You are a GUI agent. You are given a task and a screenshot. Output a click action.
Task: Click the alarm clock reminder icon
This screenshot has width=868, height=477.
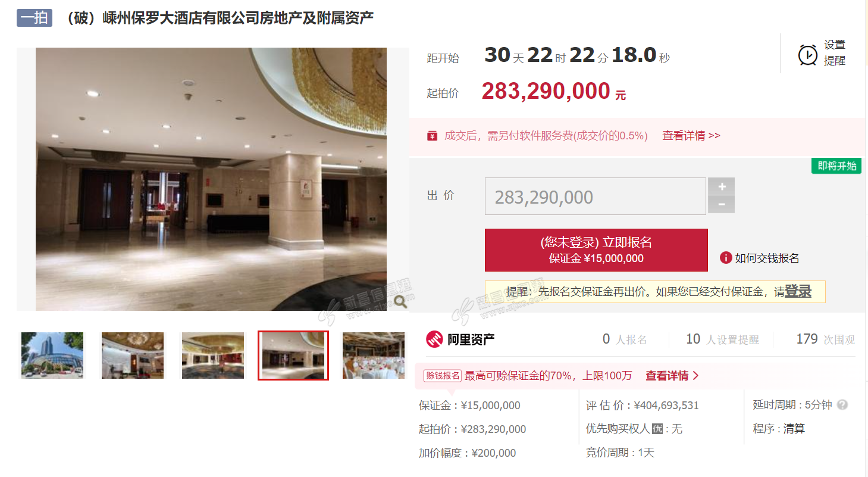[x=807, y=54]
